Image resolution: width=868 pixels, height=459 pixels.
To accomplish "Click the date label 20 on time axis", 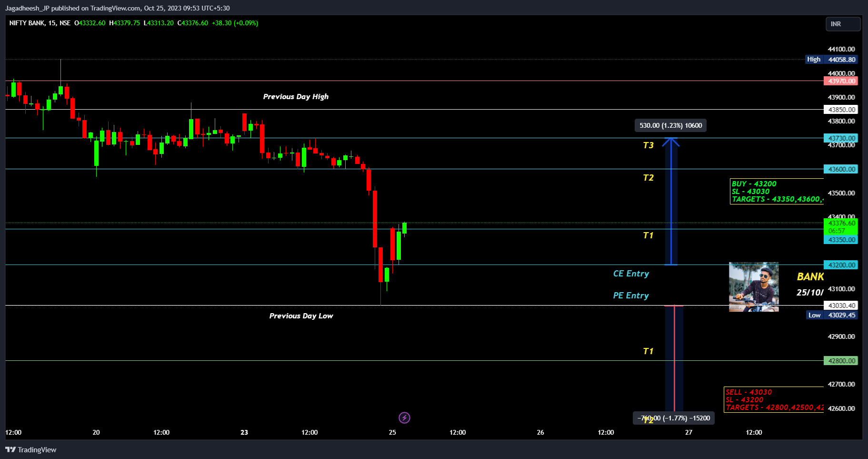I will (96, 432).
